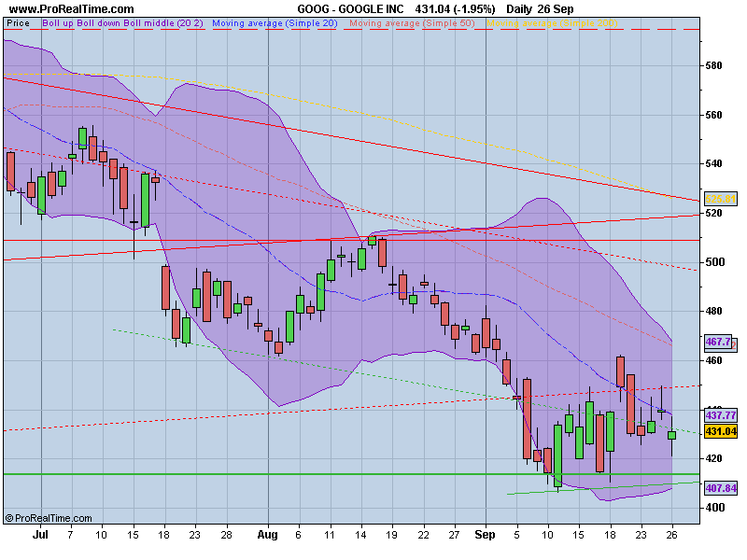
Task: Click the 22 date label on date axis
Action: click(x=423, y=535)
